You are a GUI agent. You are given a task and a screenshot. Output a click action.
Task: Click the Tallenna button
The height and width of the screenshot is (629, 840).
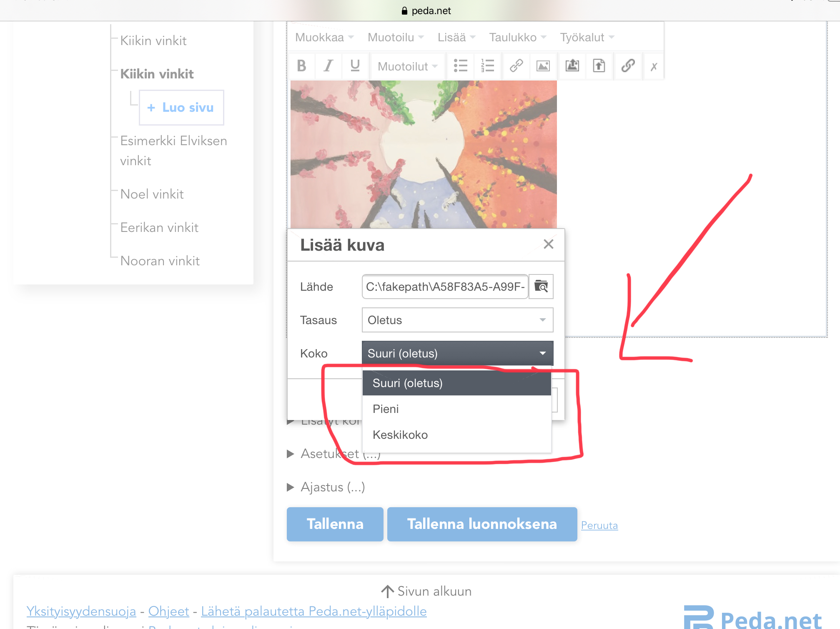(x=335, y=524)
